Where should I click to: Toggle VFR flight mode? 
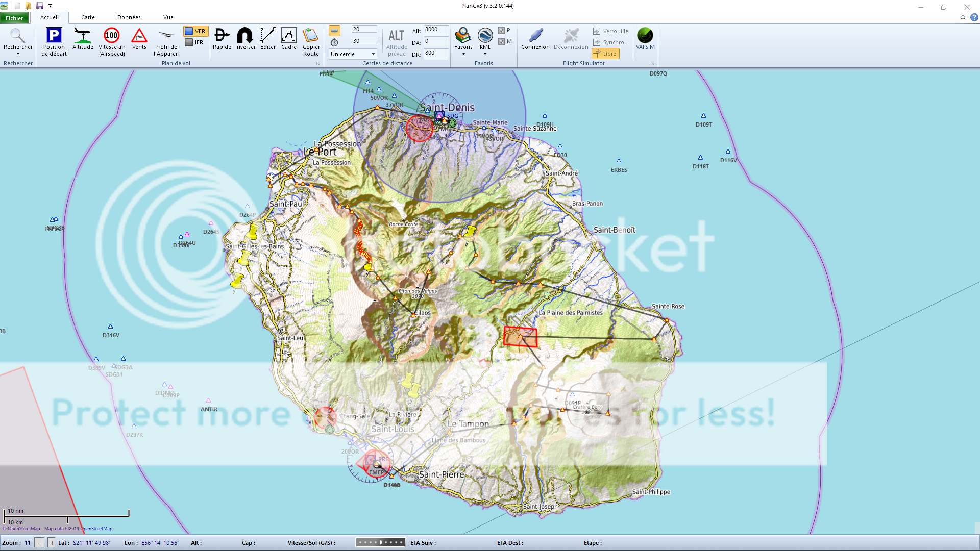click(x=195, y=31)
